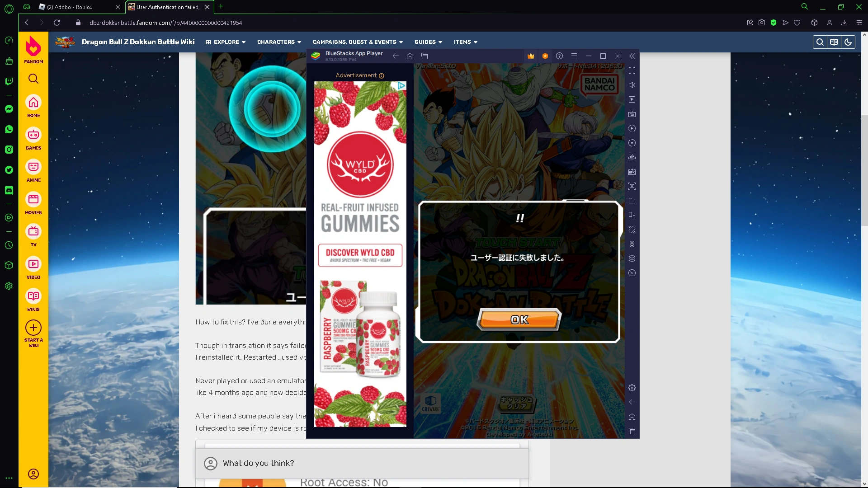Image resolution: width=868 pixels, height=488 pixels.
Task: Expand the Explore dropdown menu
Action: click(226, 42)
